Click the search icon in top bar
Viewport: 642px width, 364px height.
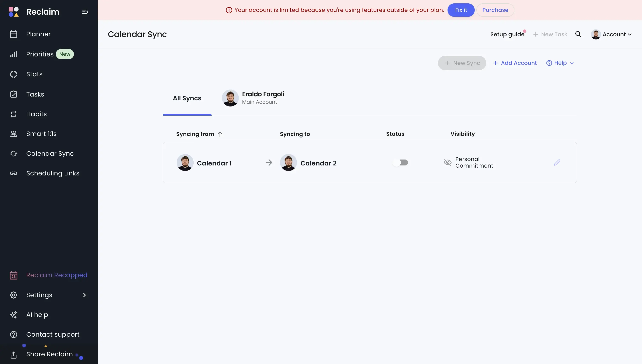coord(578,34)
